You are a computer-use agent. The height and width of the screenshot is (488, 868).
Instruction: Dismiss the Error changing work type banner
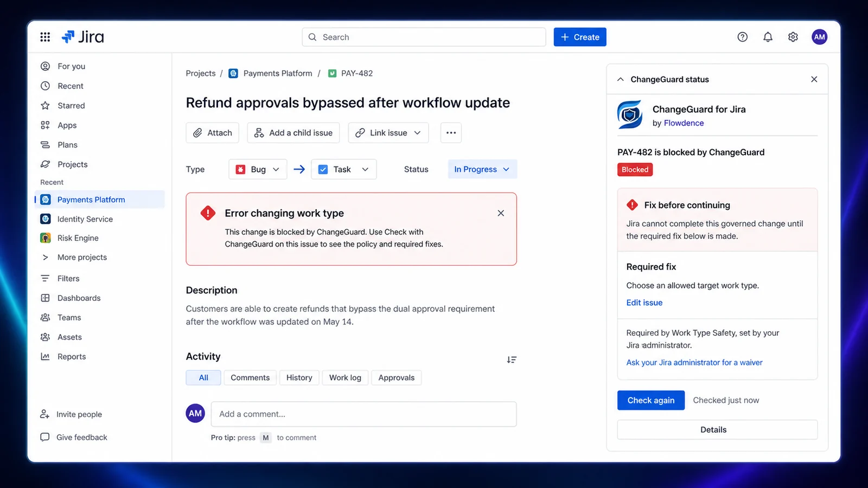point(501,213)
